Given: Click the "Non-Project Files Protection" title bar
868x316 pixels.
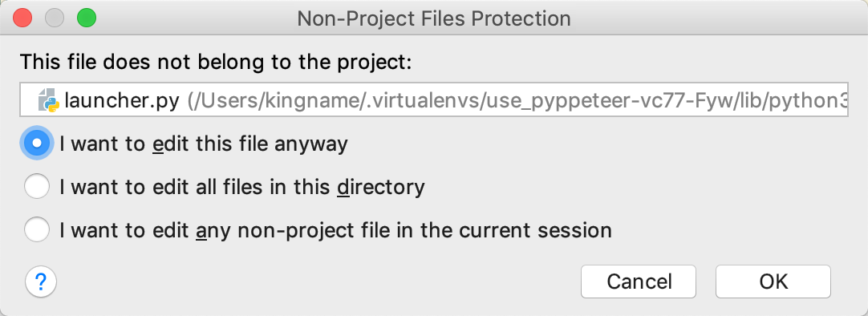Looking at the screenshot, I should (434, 18).
